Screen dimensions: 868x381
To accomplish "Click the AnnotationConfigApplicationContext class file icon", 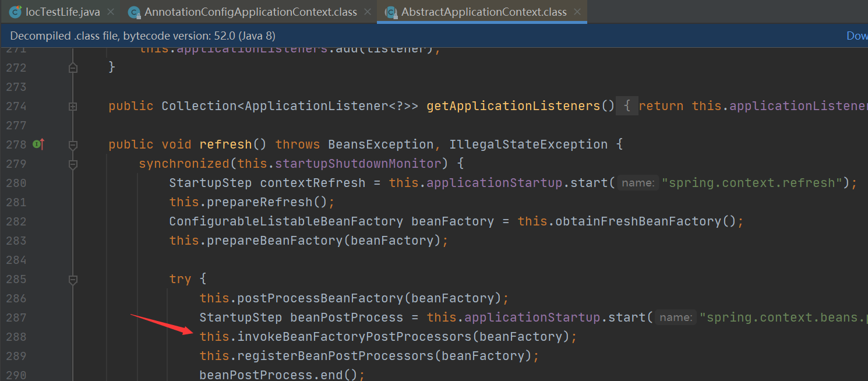I will tap(135, 12).
